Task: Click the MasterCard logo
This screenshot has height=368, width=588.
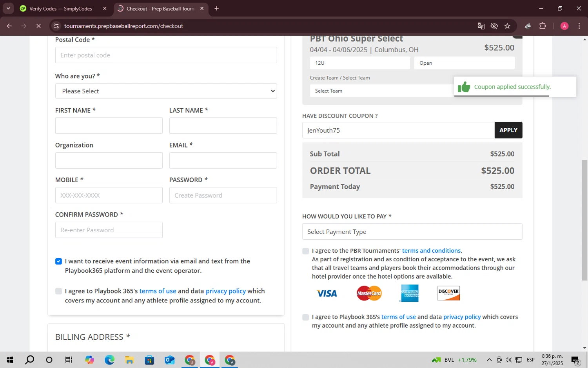Action: 369,293
